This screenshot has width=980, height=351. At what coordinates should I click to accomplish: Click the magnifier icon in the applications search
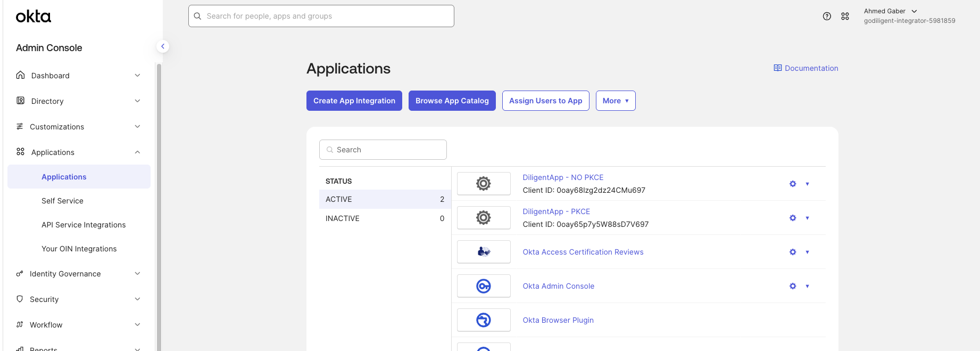tap(330, 150)
